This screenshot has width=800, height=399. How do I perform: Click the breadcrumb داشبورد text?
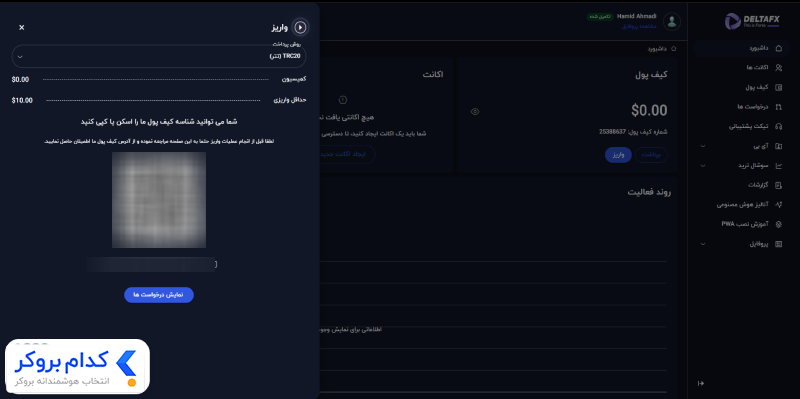[658, 49]
